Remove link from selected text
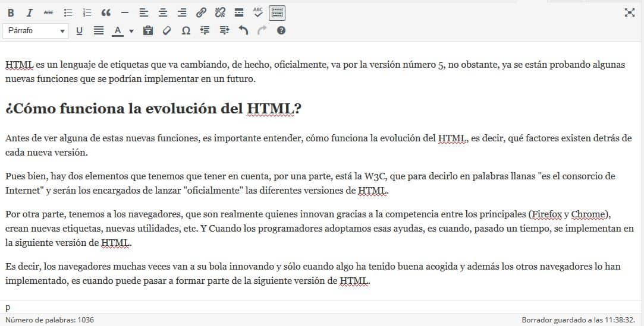 click(220, 13)
